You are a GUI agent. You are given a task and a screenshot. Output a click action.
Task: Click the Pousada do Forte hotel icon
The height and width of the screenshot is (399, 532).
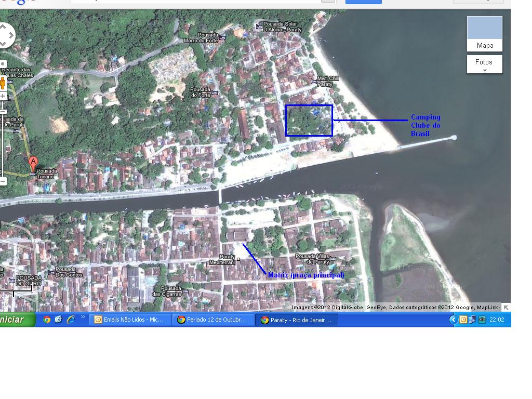coord(215,92)
